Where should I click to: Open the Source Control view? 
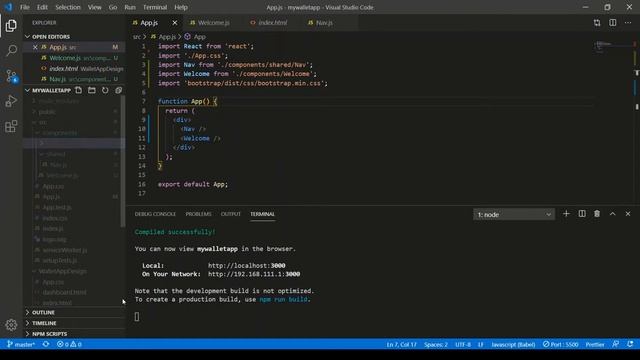point(11,76)
